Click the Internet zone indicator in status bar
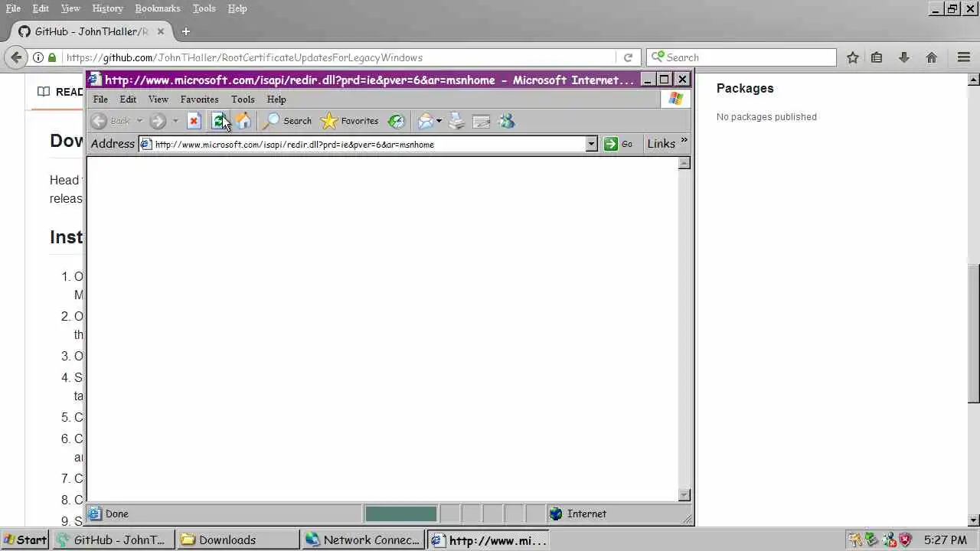980x551 pixels. [619, 514]
